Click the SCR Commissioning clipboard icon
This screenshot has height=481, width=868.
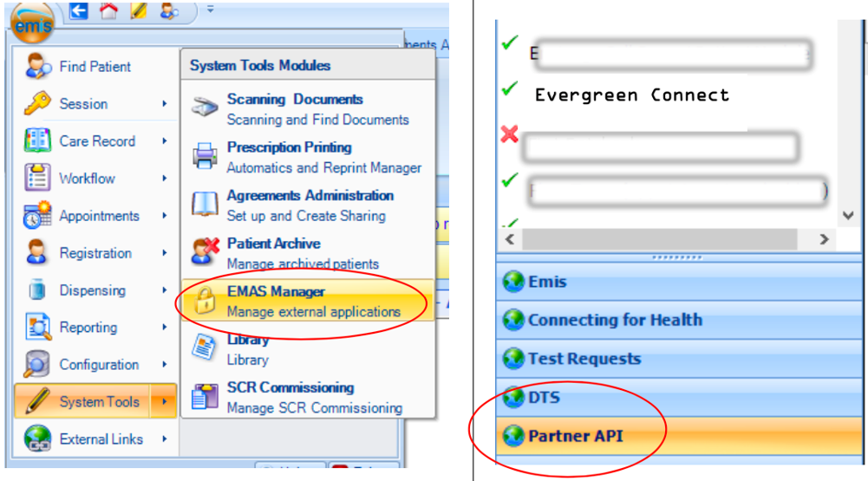coord(205,396)
